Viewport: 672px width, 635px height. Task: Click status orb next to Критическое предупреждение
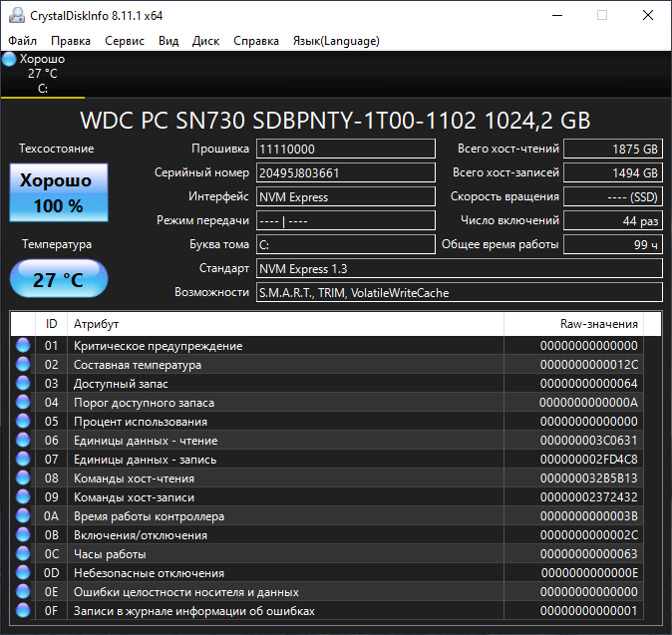(x=23, y=346)
